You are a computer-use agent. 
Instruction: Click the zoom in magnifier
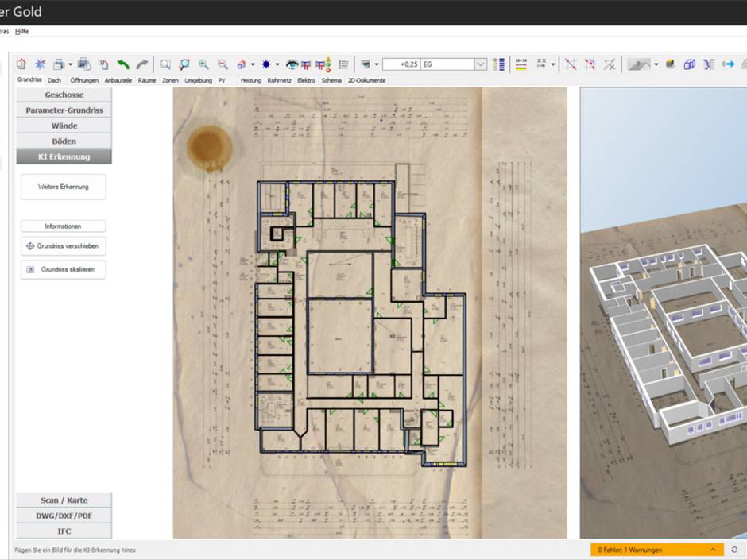click(x=203, y=64)
